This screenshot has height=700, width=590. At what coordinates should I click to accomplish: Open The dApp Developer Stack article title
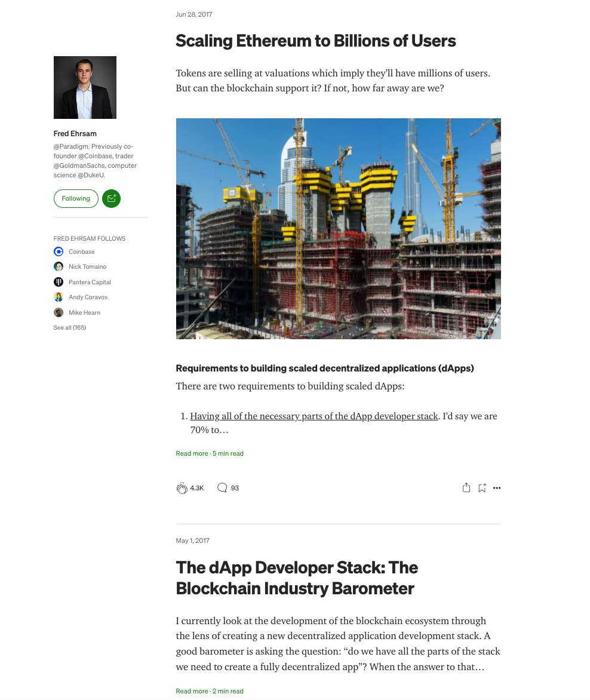pyautogui.click(x=297, y=578)
